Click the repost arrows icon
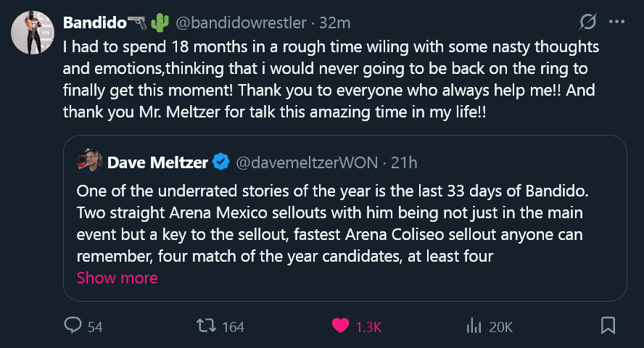644x348 pixels. pyautogui.click(x=207, y=326)
